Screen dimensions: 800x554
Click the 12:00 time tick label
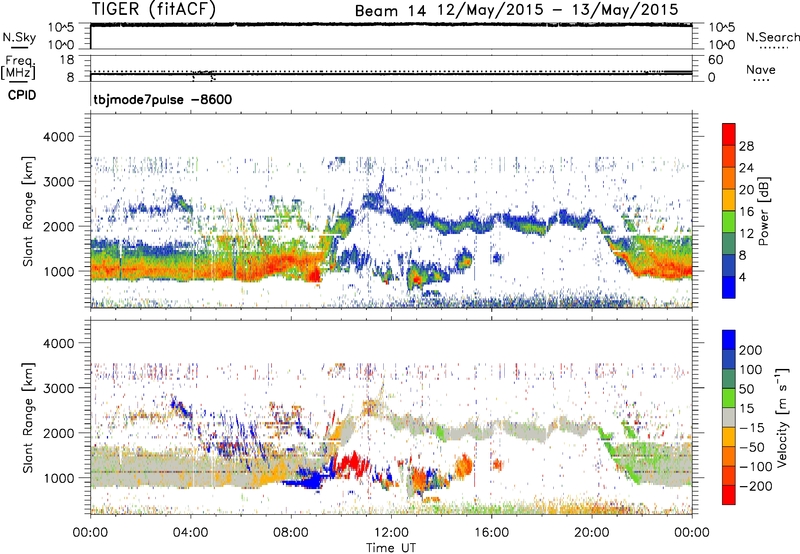(391, 533)
